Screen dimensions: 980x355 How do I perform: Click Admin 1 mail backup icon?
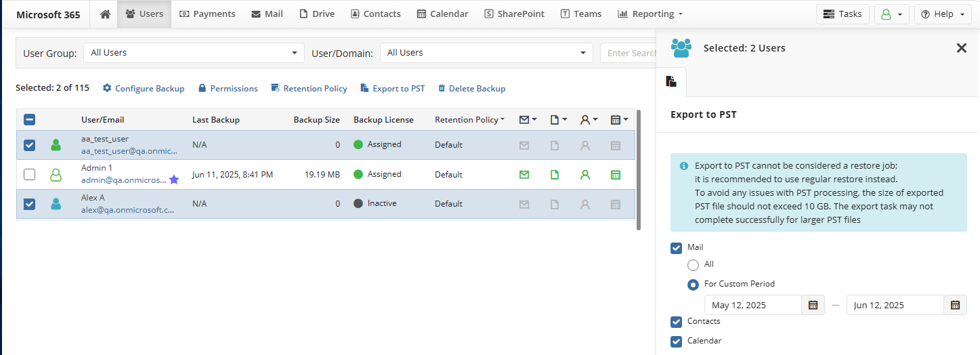tap(524, 175)
